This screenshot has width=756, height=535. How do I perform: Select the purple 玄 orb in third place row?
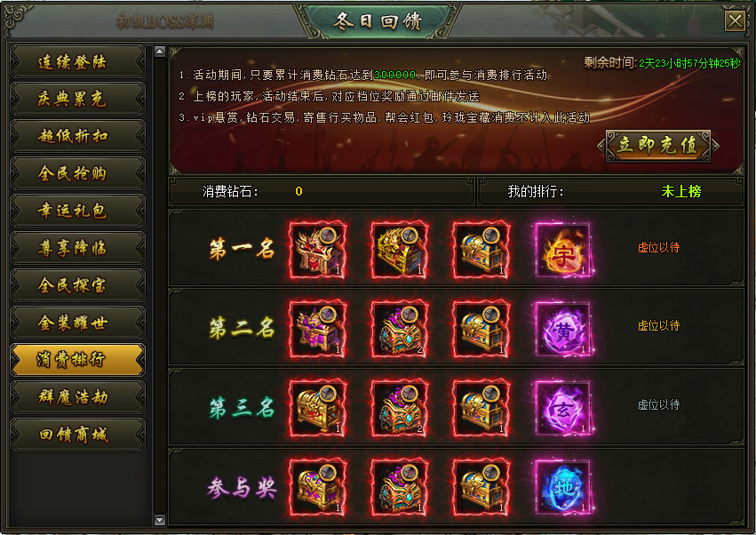(x=563, y=408)
